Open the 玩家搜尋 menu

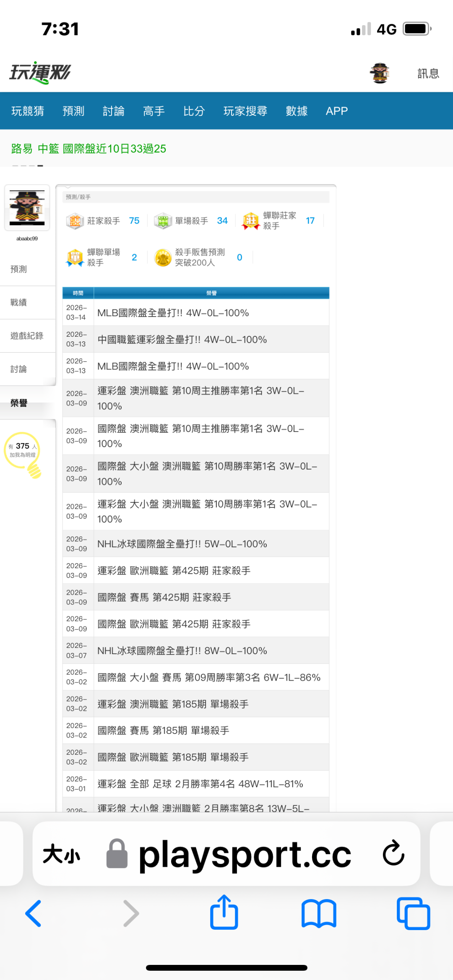[x=245, y=111]
